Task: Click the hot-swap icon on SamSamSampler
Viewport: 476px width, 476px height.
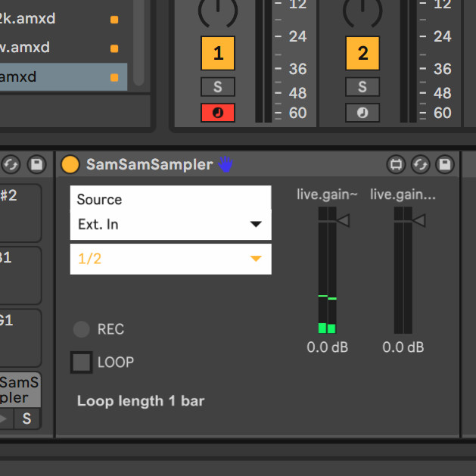Action: 420,164
